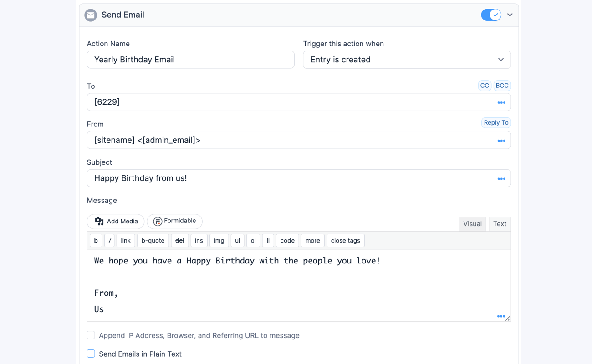The width and height of the screenshot is (592, 364).
Task: Apply bold formatting in the message editor
Action: [x=96, y=240]
